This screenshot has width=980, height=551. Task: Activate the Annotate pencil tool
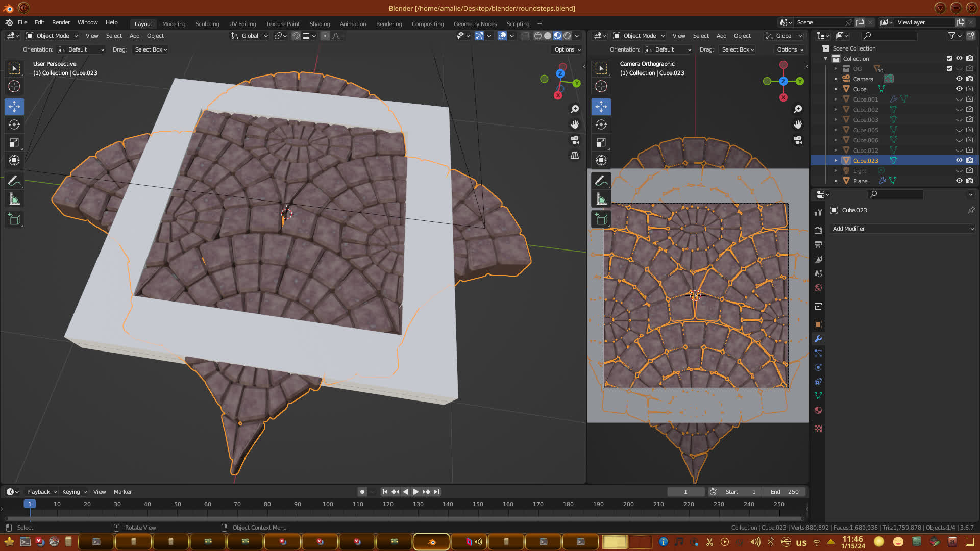tap(14, 181)
